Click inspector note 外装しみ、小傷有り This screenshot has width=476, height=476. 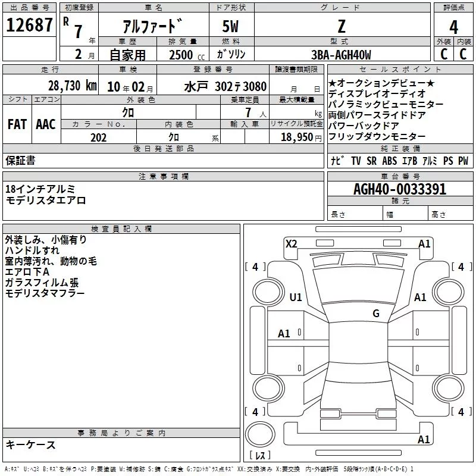[46, 240]
